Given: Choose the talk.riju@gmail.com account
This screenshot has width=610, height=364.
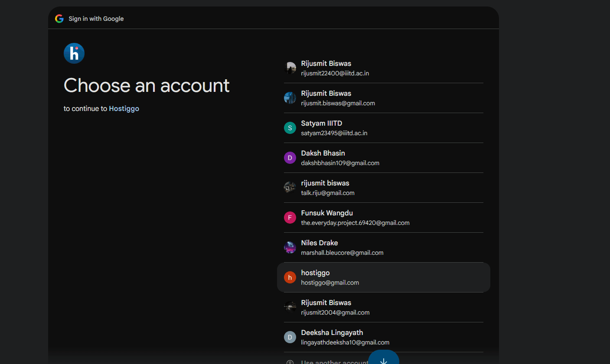Looking at the screenshot, I should coord(384,188).
